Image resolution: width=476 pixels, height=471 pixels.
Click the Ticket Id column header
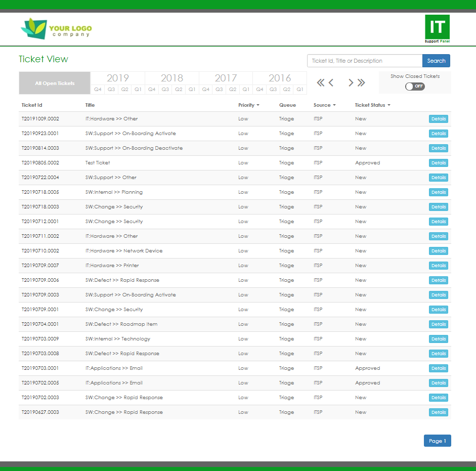click(32, 105)
